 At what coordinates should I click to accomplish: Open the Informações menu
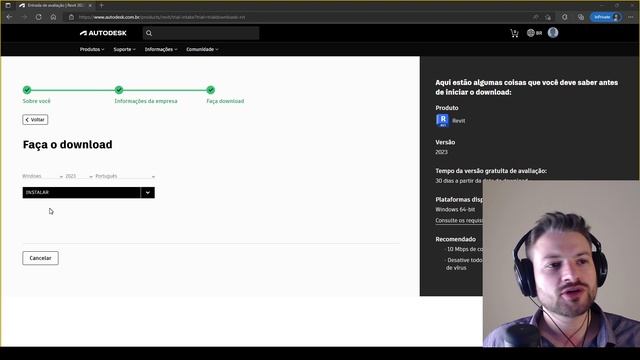click(161, 49)
